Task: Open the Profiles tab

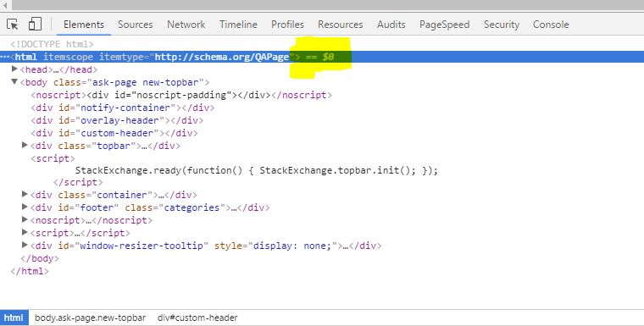Action: (x=287, y=25)
